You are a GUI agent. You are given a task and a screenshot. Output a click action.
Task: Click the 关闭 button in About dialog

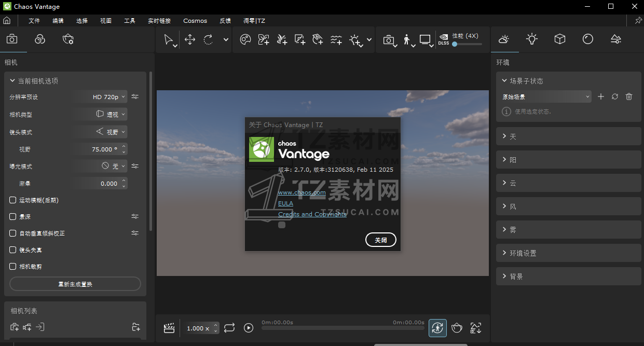pyautogui.click(x=381, y=240)
